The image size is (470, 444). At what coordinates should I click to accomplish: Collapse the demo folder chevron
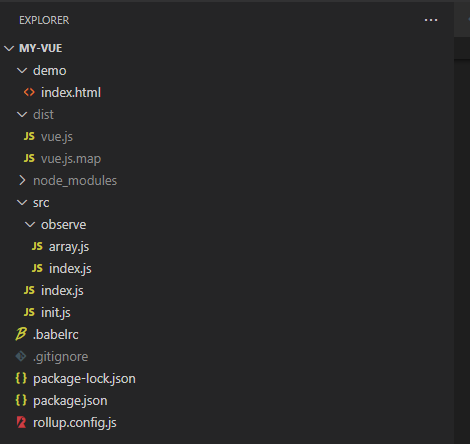[x=22, y=70]
